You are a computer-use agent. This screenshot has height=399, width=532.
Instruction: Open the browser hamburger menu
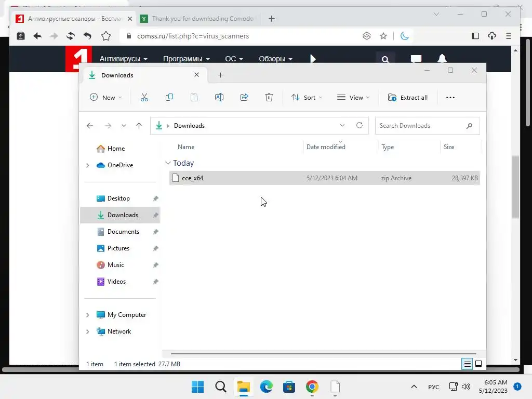[508, 36]
